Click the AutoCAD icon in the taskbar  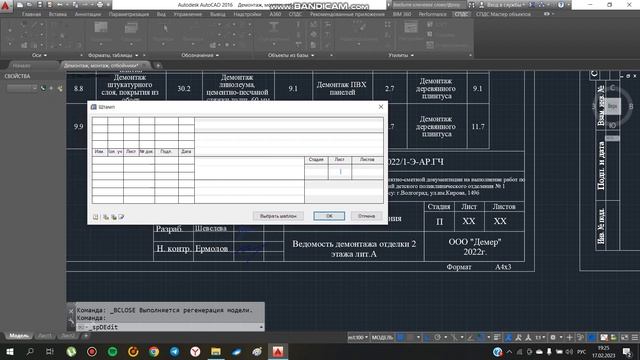[x=278, y=351]
